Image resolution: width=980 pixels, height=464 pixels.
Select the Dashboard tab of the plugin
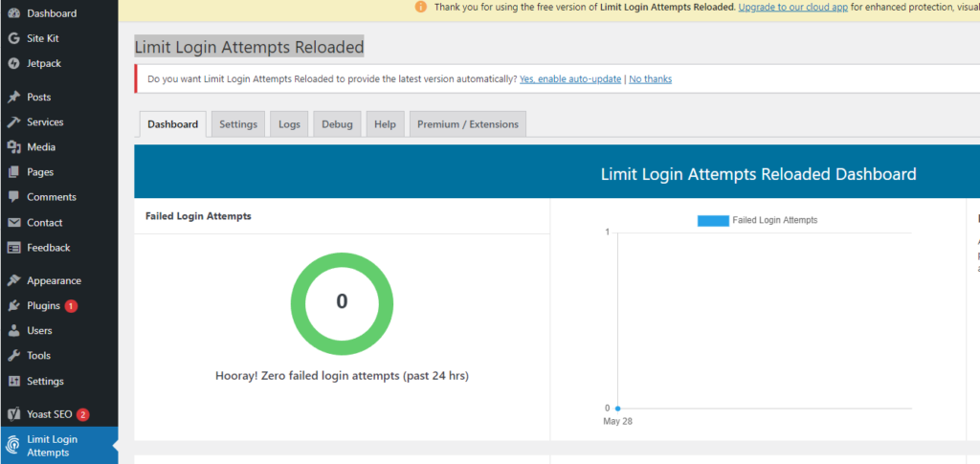[x=172, y=124]
